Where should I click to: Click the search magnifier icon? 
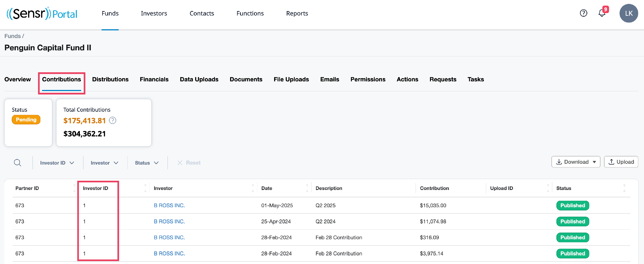[18, 163]
